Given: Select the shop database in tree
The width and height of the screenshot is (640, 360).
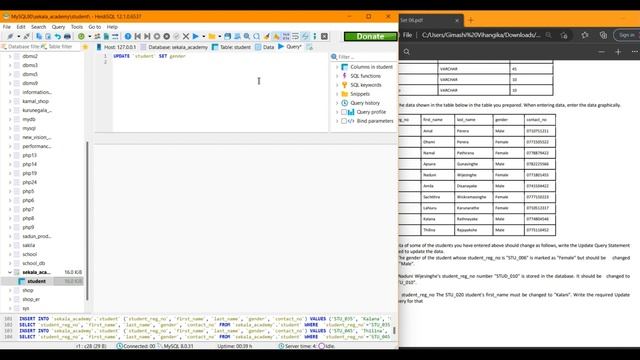Looking at the screenshot, I should (28, 290).
